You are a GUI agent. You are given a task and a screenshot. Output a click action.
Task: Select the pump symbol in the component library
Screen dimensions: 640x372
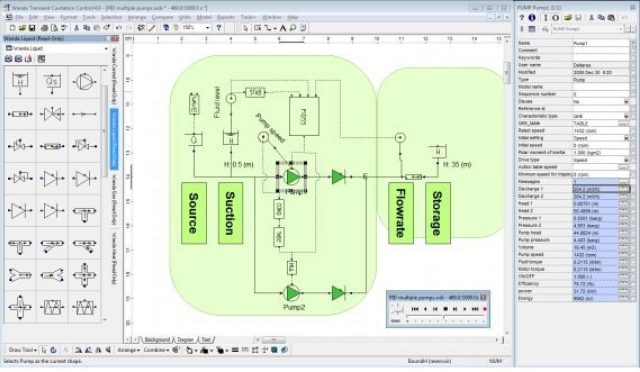point(84,81)
